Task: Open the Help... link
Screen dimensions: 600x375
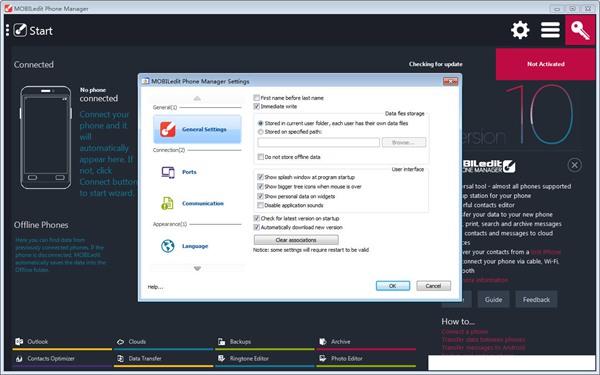Action: pos(155,287)
